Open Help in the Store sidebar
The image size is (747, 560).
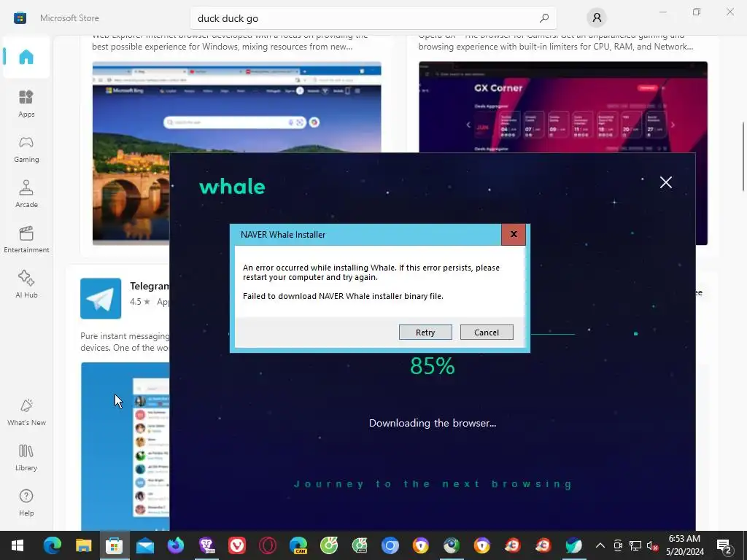(26, 502)
